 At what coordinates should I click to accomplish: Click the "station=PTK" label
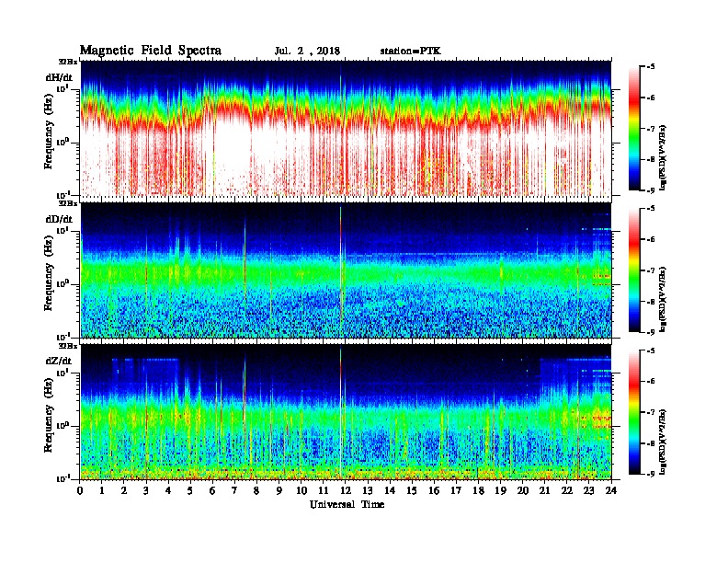pyautogui.click(x=410, y=52)
